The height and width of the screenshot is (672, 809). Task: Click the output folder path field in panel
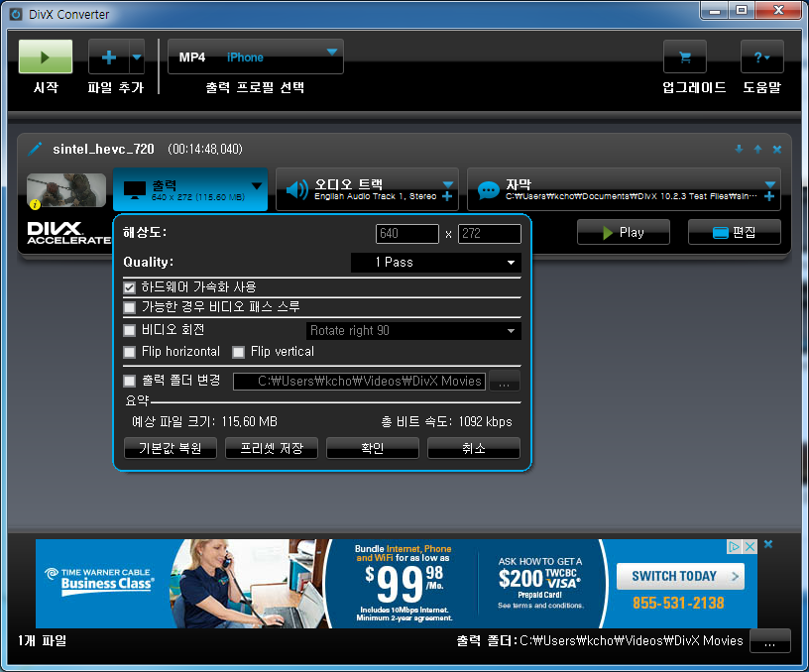click(x=359, y=382)
